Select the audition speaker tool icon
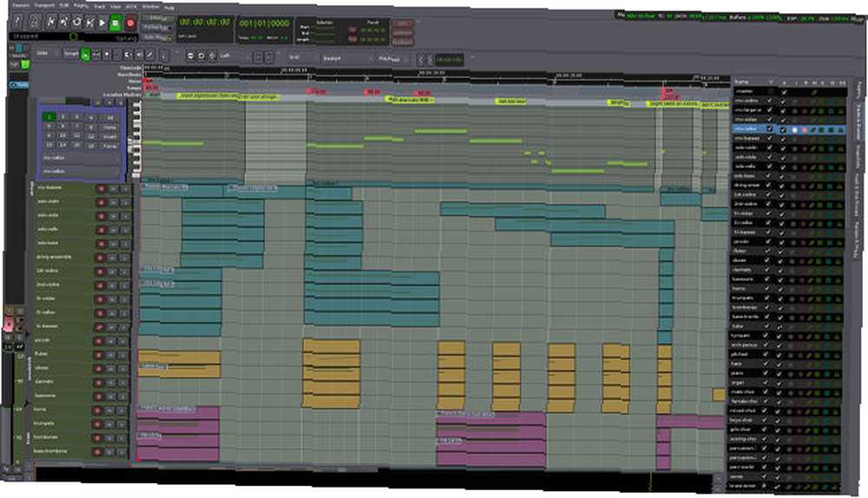This screenshot has height=498, width=868. 139,55
